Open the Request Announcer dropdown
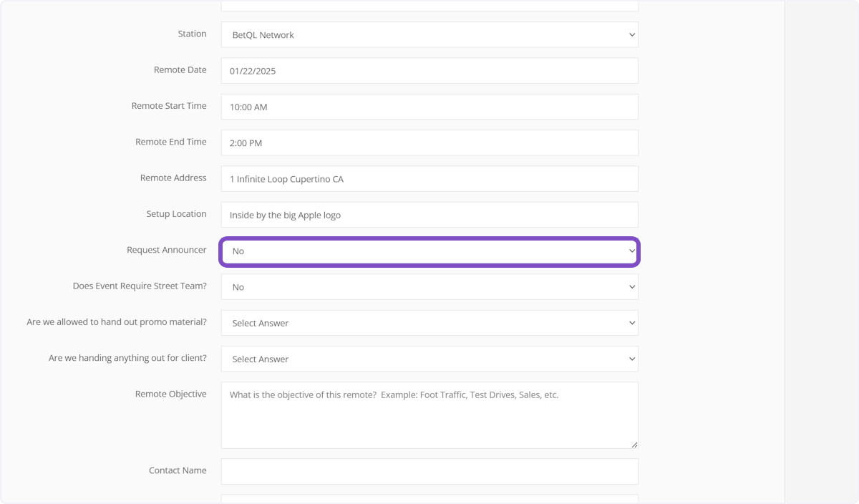 (x=429, y=251)
